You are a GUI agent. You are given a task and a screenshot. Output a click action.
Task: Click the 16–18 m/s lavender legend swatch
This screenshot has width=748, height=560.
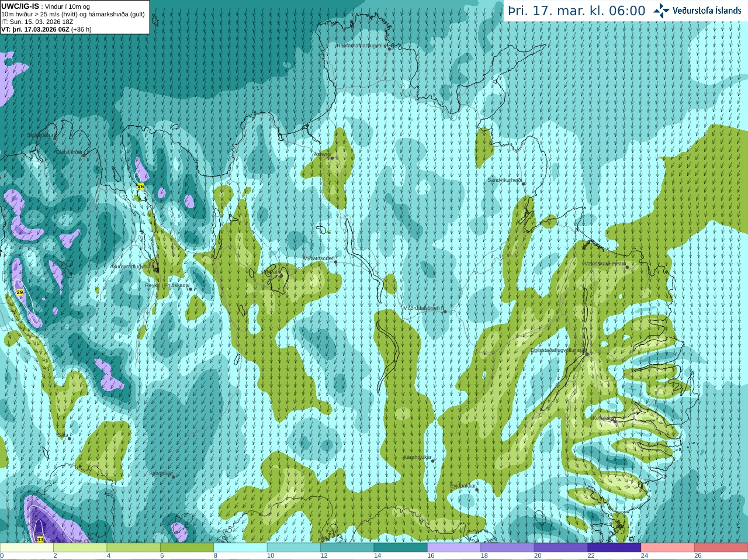[x=454, y=548]
